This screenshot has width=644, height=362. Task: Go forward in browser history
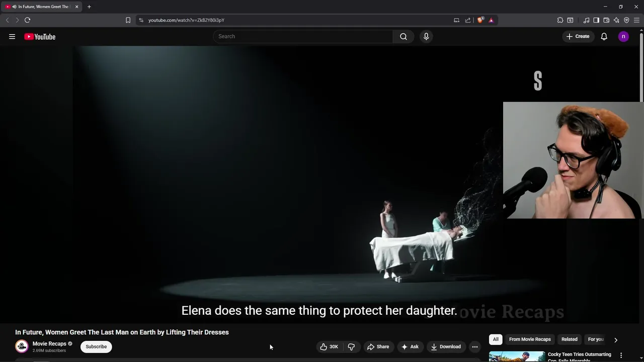click(17, 20)
